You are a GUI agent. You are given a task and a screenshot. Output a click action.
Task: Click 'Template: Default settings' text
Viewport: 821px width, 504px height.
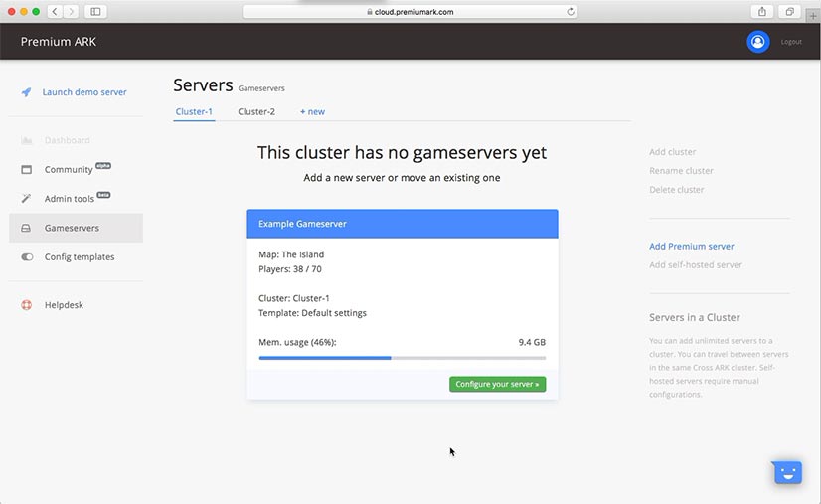pyautogui.click(x=312, y=313)
